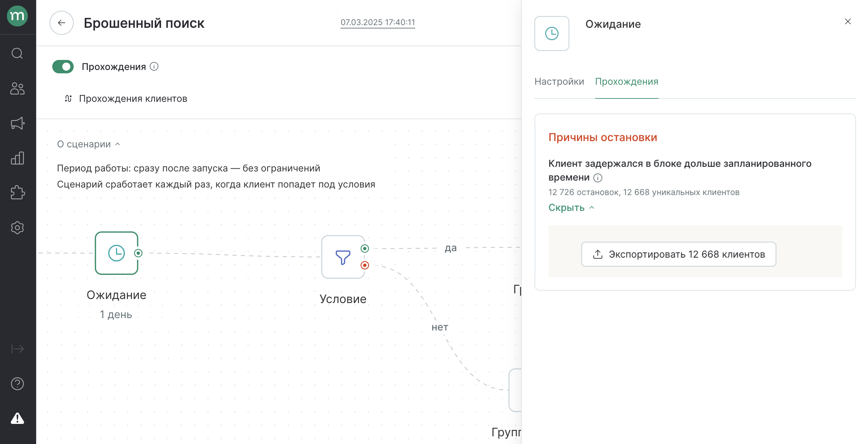The width and height of the screenshot is (868, 444).
Task: Open campaigns via the megaphone icon
Action: [x=17, y=123]
